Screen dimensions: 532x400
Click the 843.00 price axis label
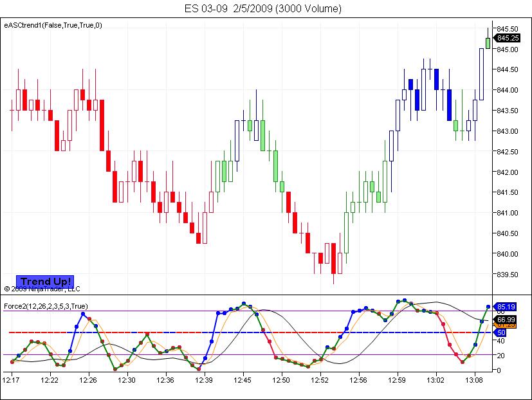pyautogui.click(x=507, y=131)
